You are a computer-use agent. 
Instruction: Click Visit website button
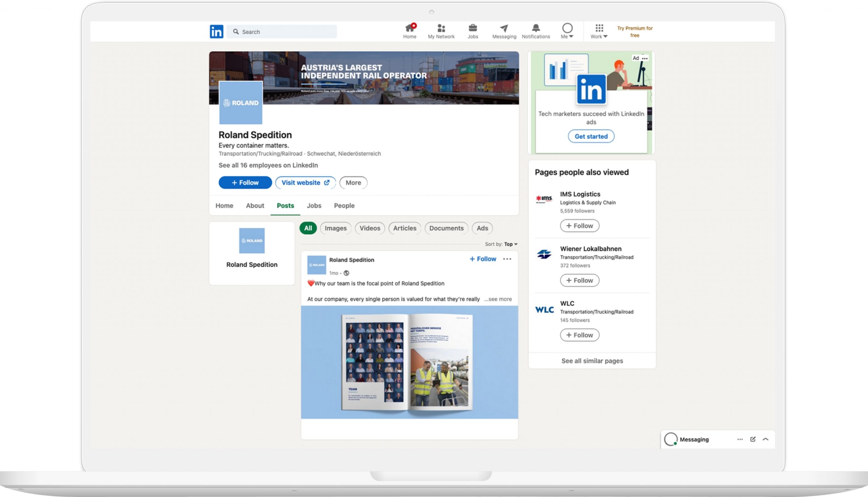[304, 182]
